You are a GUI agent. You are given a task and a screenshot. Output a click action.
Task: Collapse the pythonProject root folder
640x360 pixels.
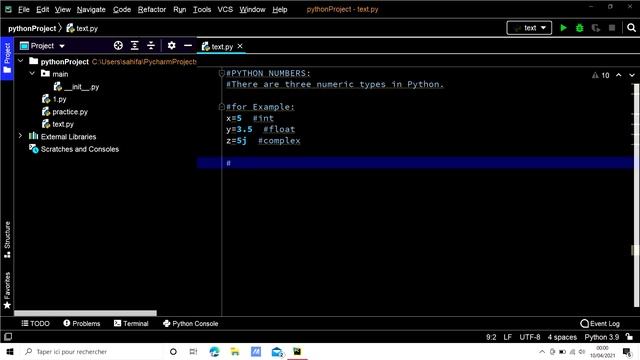click(x=20, y=61)
